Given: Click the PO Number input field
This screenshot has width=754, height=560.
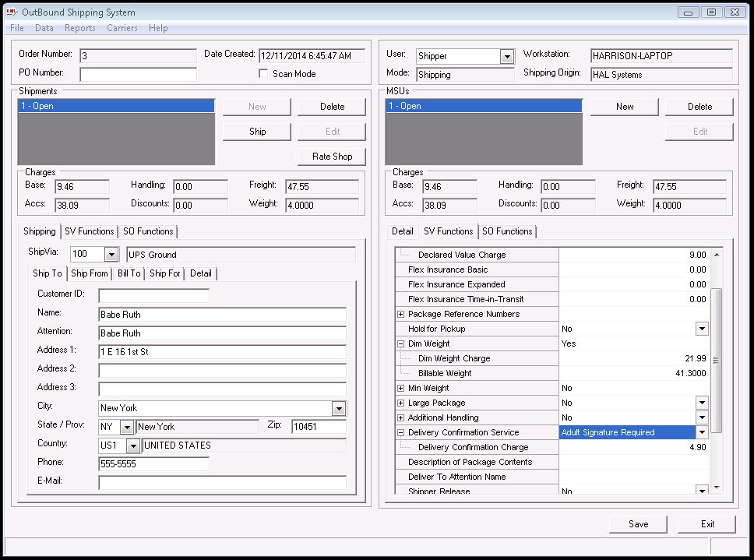Looking at the screenshot, I should click(138, 75).
